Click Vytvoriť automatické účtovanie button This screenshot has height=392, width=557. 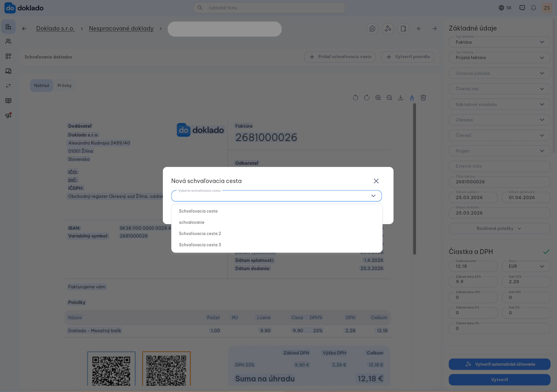click(499, 364)
